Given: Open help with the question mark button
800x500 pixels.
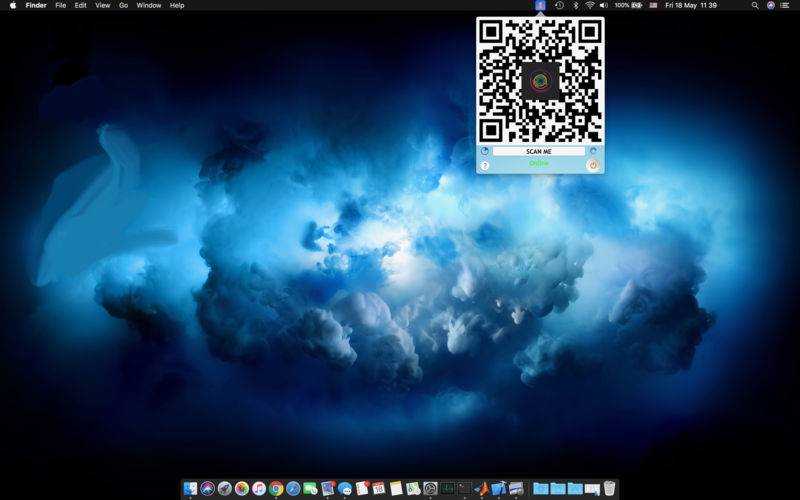Looking at the screenshot, I should tap(485, 166).
